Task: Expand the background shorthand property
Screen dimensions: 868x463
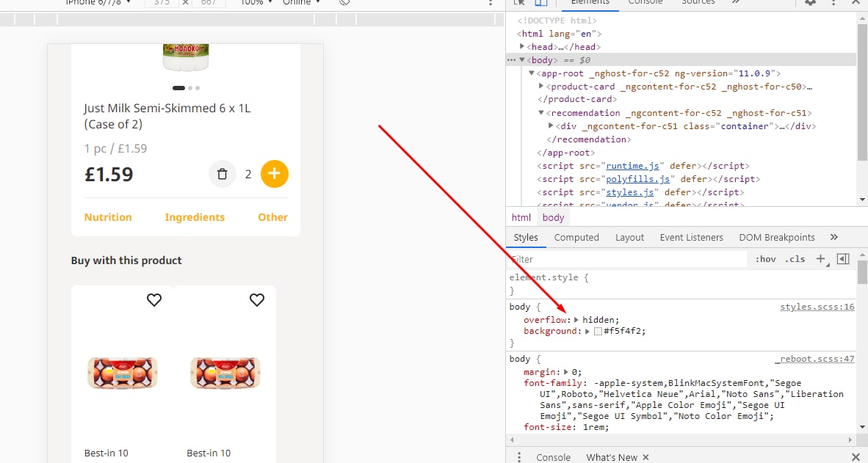Action: pyautogui.click(x=587, y=331)
